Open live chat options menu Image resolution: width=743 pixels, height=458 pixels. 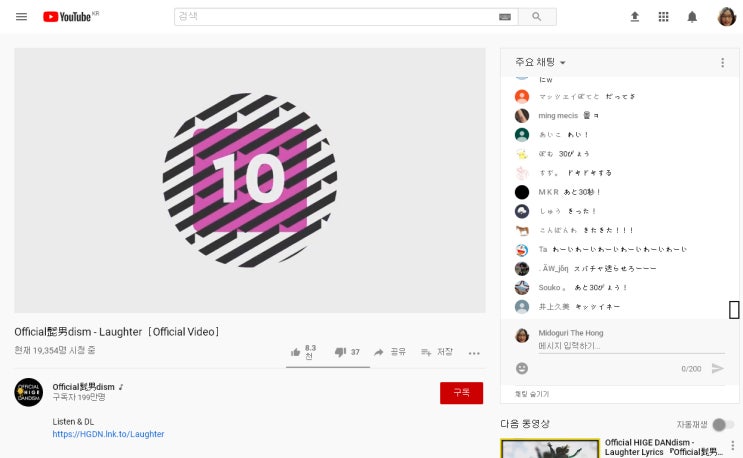point(722,63)
